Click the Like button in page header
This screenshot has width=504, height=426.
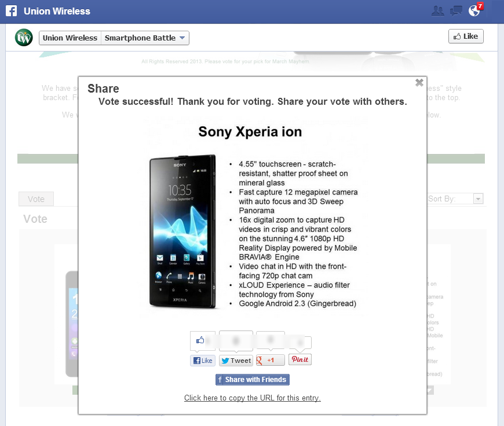pos(466,36)
